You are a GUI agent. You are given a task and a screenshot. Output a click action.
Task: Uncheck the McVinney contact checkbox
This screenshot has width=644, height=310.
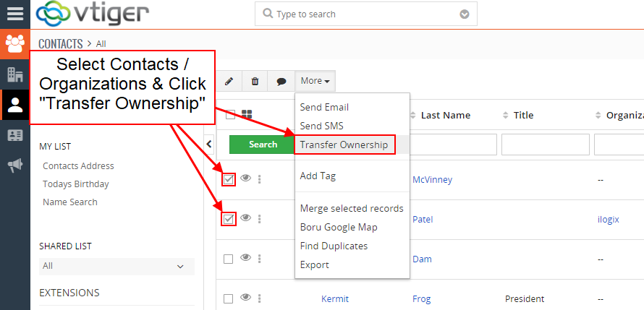tap(229, 179)
